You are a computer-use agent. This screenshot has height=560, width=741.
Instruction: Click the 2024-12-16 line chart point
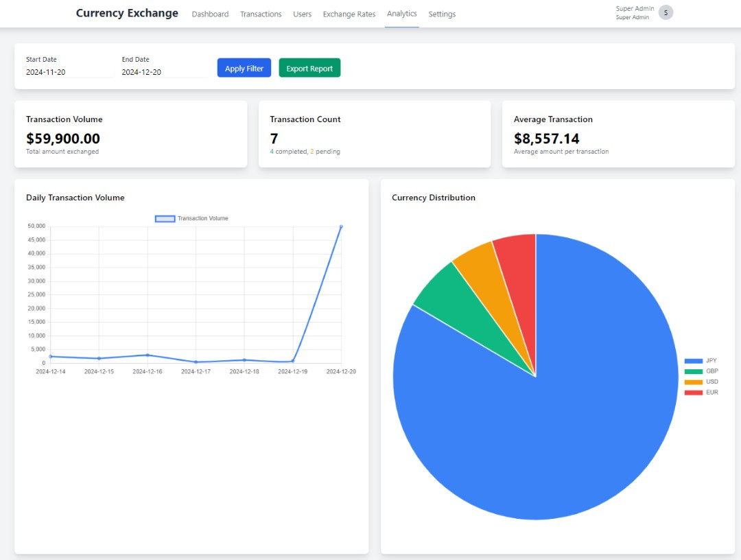pyautogui.click(x=148, y=355)
